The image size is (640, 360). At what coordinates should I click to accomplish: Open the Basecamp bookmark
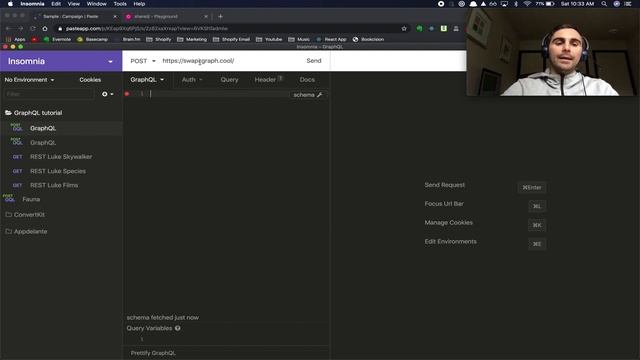(x=93, y=39)
